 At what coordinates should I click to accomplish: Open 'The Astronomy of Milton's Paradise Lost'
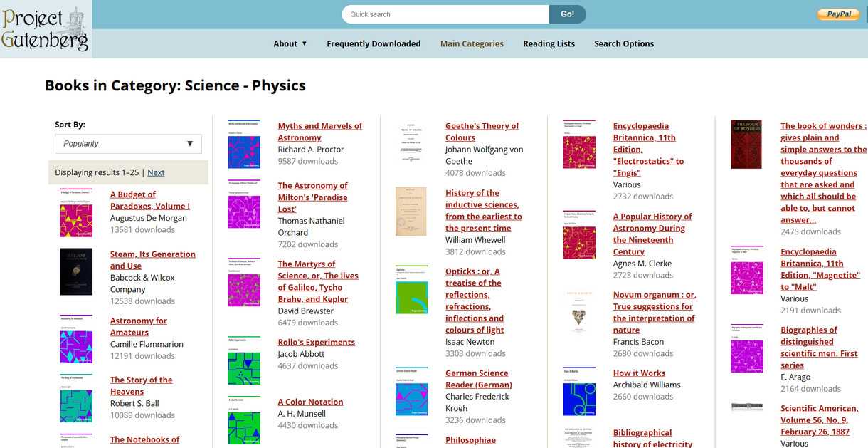coord(312,197)
